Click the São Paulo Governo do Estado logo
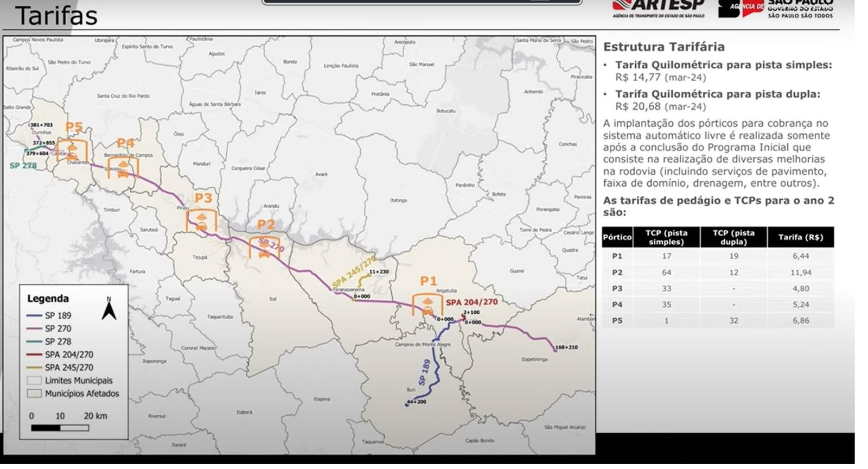The height and width of the screenshot is (469, 868). tap(776, 9)
